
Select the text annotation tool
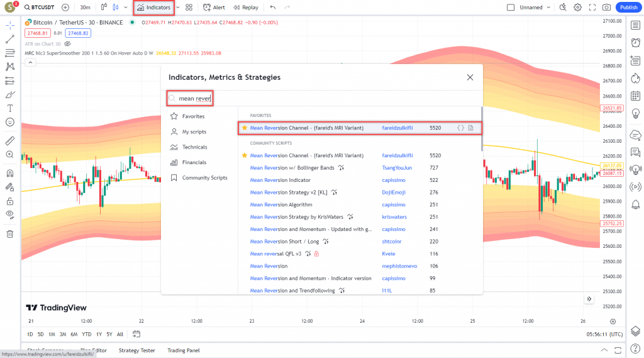(10, 108)
